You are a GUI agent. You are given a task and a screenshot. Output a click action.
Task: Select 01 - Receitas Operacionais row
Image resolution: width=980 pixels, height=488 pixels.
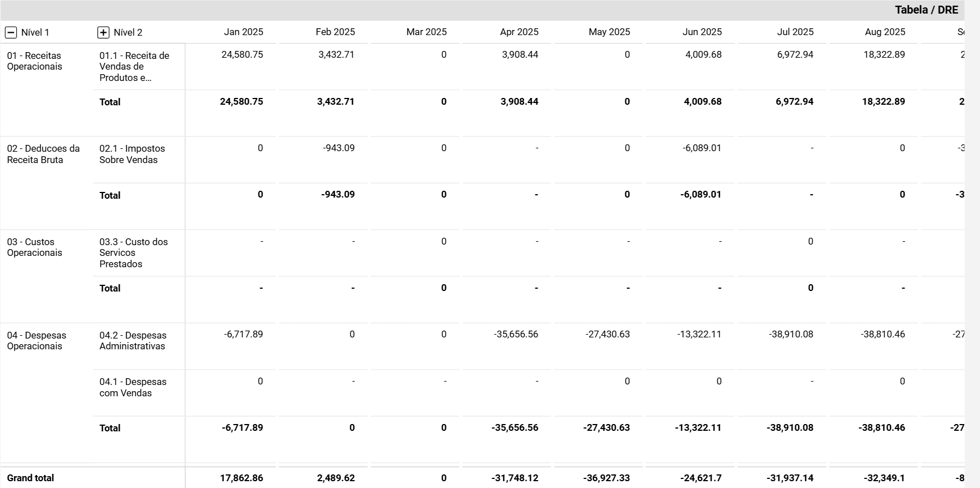click(x=35, y=61)
